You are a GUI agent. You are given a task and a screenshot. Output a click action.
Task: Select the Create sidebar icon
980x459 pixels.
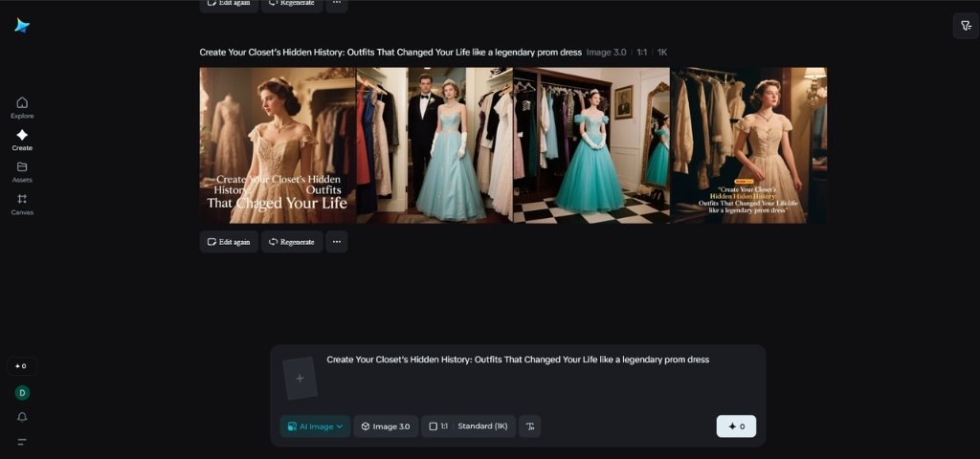point(22,140)
